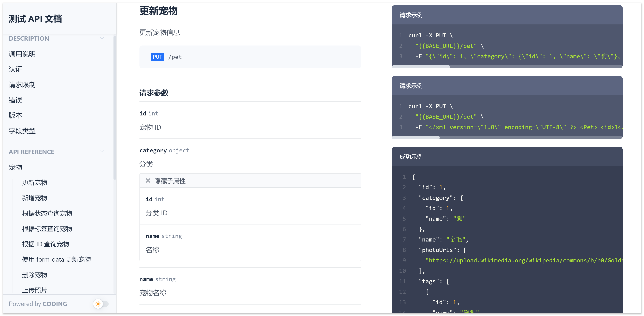Open 使用 form-data 更新宠物 endpoint
The image size is (644, 316).
[x=56, y=260]
